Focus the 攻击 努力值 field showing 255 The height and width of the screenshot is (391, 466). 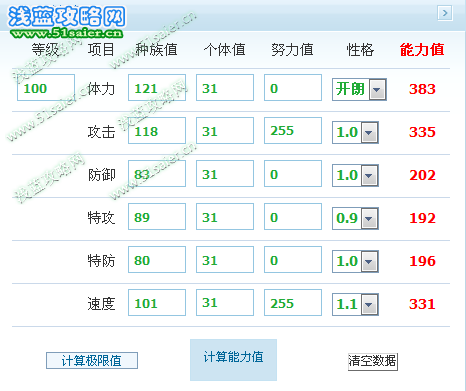293,131
